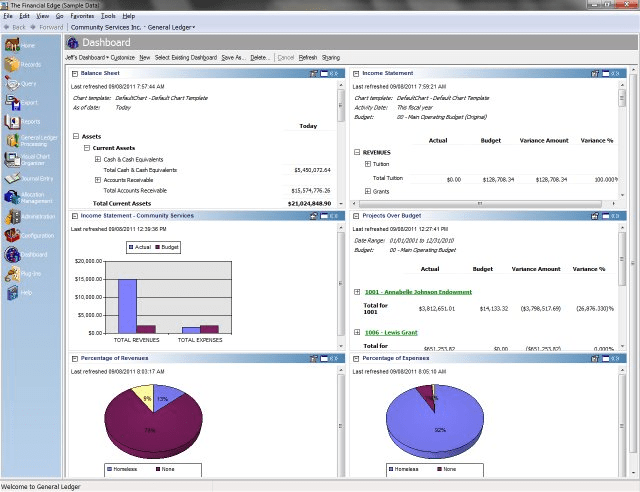The image size is (640, 492).
Task: Expand the Tuition revenue row
Action: point(367,164)
